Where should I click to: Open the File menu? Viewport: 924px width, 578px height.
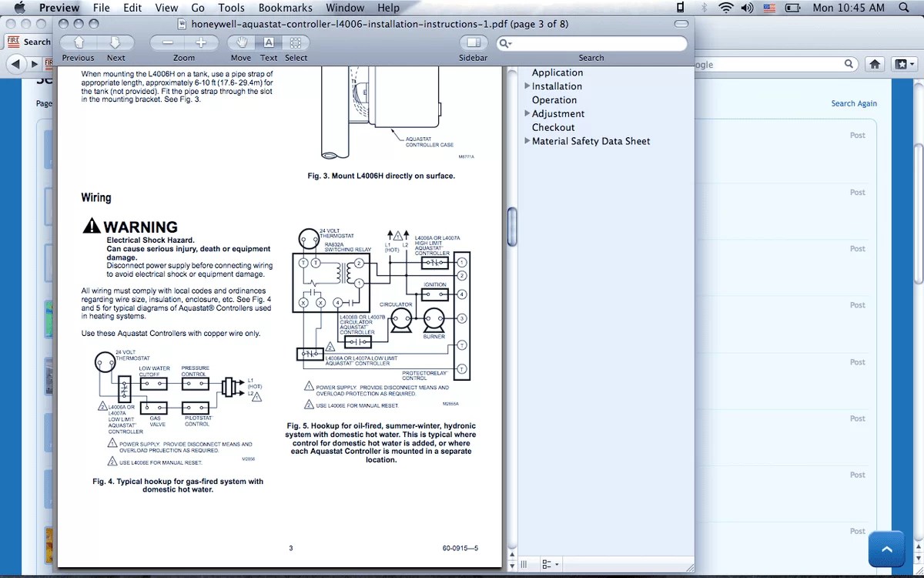102,8
